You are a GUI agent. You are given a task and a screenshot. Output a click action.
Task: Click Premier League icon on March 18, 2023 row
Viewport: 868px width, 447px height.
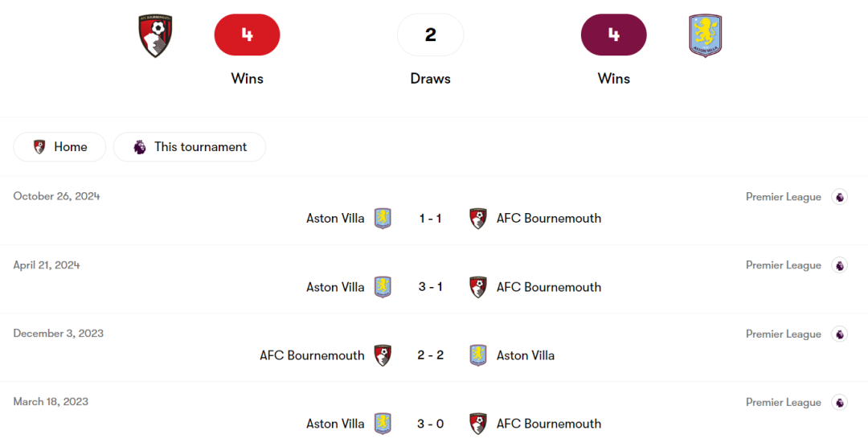click(839, 403)
